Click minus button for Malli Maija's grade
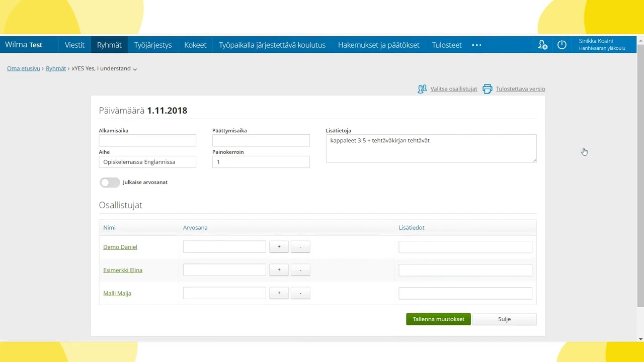 (300, 293)
